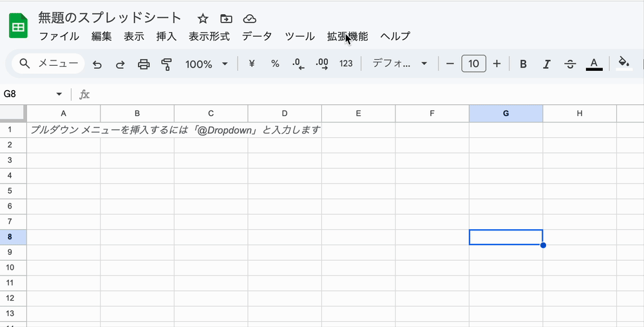Select column G header
Image resolution: width=644 pixels, height=327 pixels.
point(506,114)
